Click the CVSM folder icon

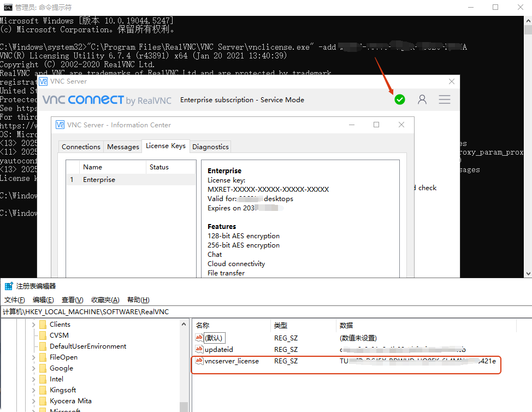[43, 336]
